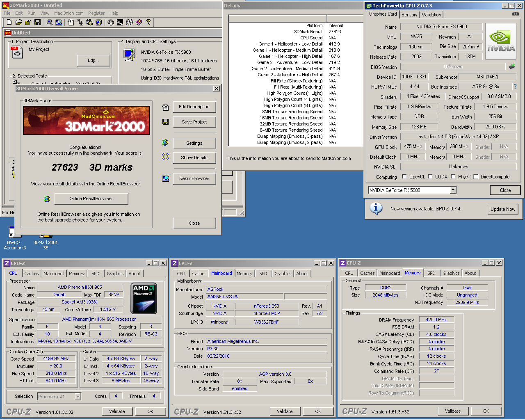Enable the OpenCL checkbox in GPU-Z
The image size is (525, 420).
[x=405, y=177]
